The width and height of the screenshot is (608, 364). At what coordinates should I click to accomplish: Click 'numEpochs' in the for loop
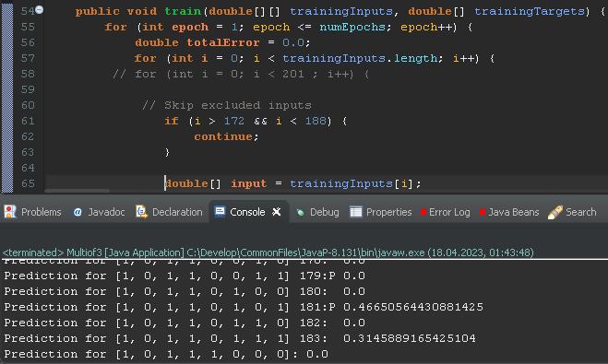point(352,27)
